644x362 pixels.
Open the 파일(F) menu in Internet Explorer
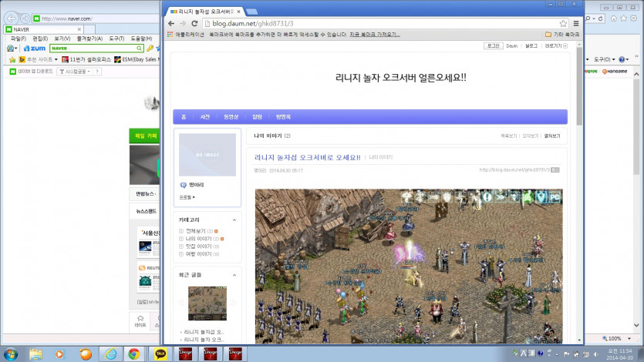coord(18,39)
